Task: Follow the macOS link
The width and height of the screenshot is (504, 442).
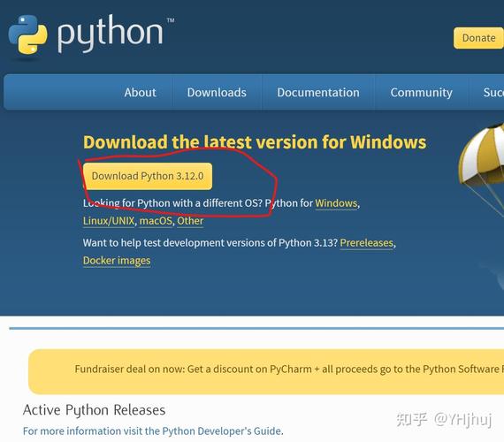Action: 156,221
